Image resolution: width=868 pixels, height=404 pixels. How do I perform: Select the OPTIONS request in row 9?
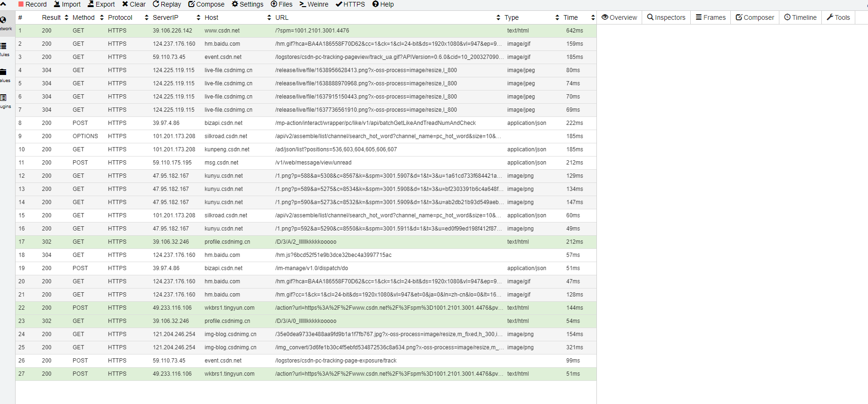[x=306, y=136]
